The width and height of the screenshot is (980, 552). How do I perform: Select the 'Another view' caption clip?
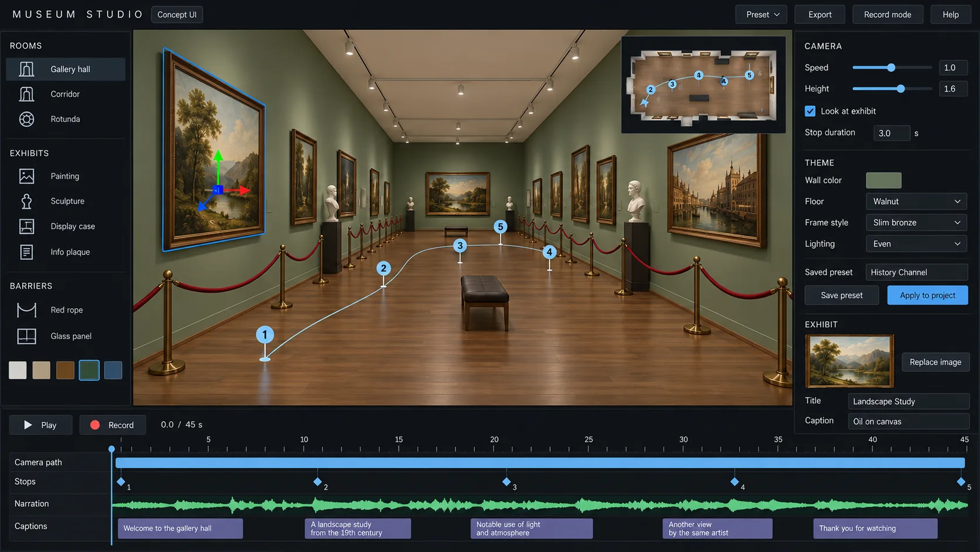pos(717,529)
